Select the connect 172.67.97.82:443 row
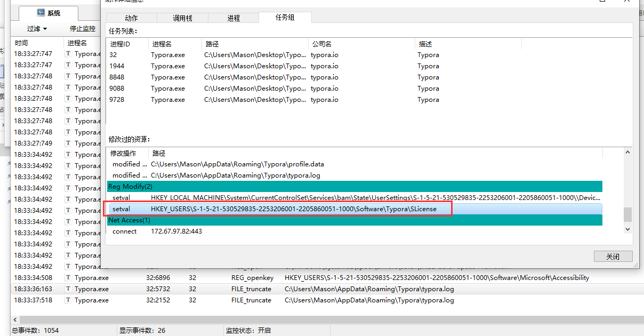The height and width of the screenshot is (336, 644). click(355, 231)
